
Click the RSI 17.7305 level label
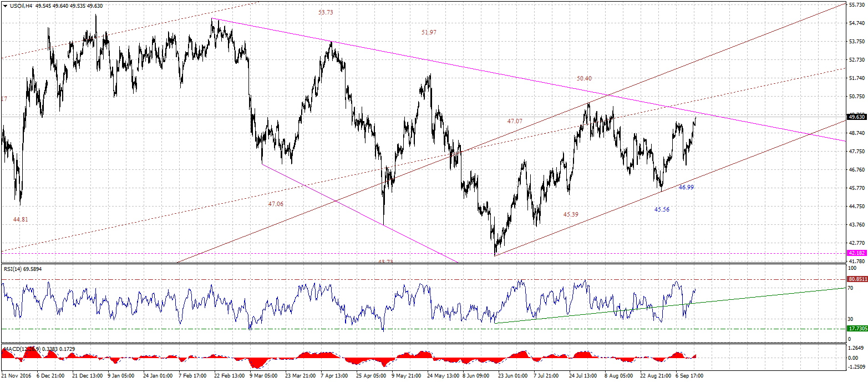pos(857,329)
